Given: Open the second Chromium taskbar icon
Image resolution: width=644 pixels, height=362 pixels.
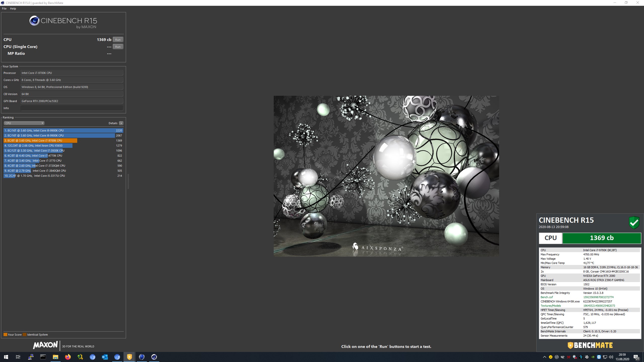Looking at the screenshot, I should [117, 357].
